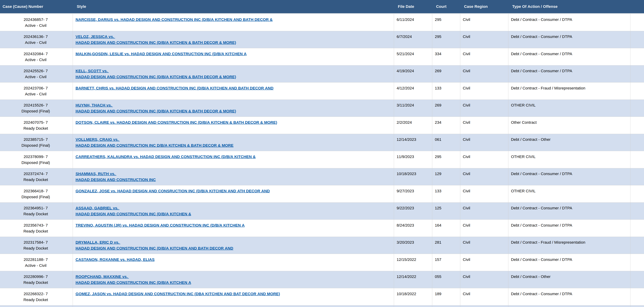The width and height of the screenshot is (644, 307).
Task: Click the Type Of Action / Offense header
Action: 534,6
